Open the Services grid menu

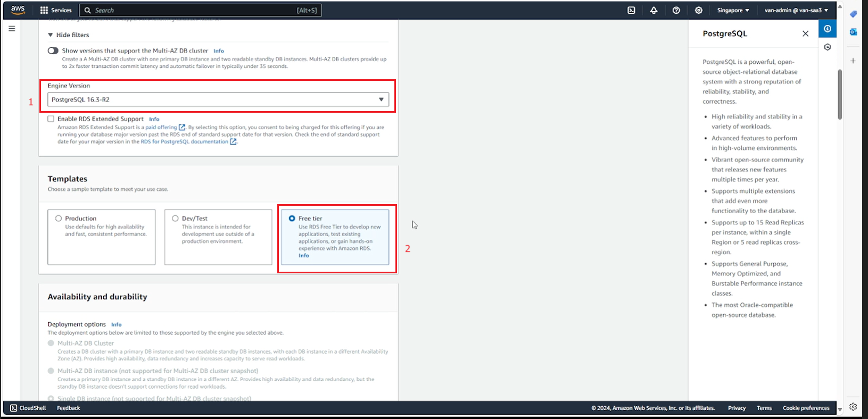[x=44, y=10]
